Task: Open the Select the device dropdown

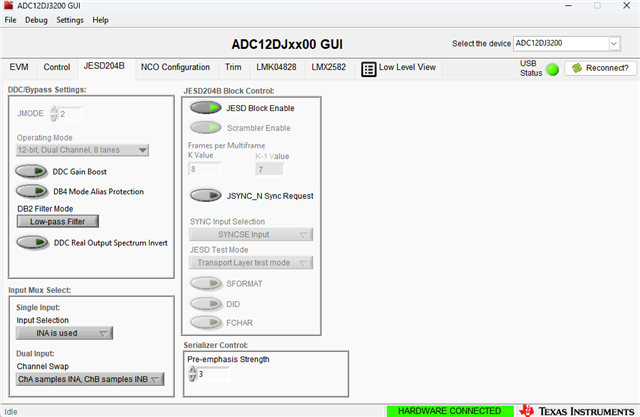Action: pos(567,43)
